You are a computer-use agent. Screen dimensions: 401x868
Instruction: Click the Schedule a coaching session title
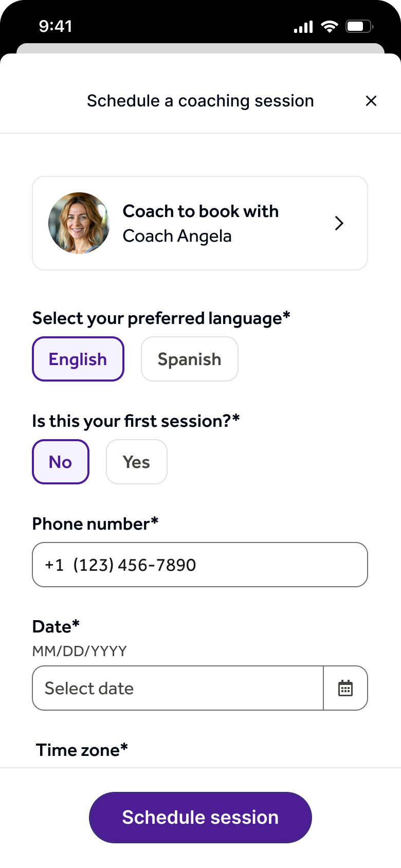pyautogui.click(x=200, y=101)
